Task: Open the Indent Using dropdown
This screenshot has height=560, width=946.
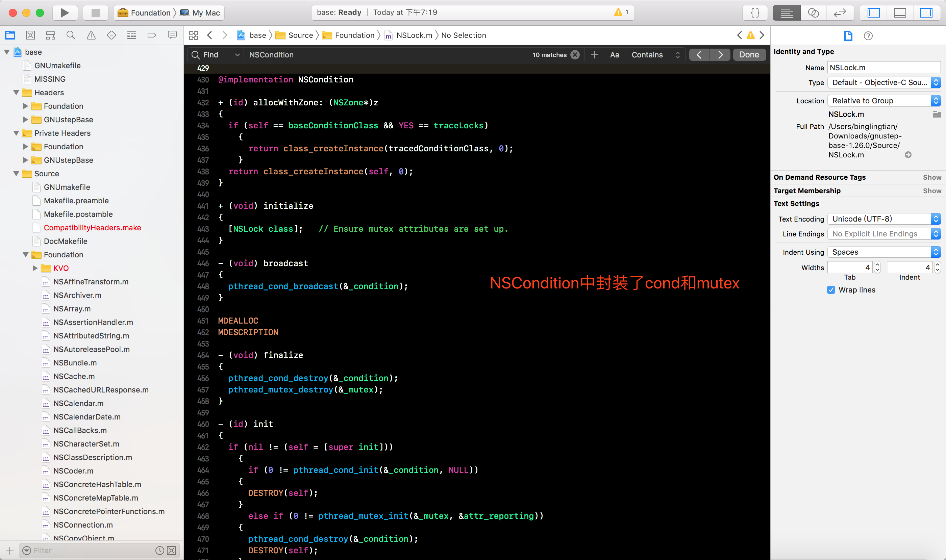Action: tap(884, 252)
